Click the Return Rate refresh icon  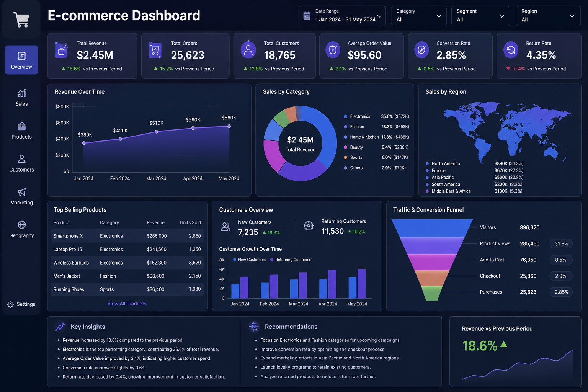[x=511, y=50]
